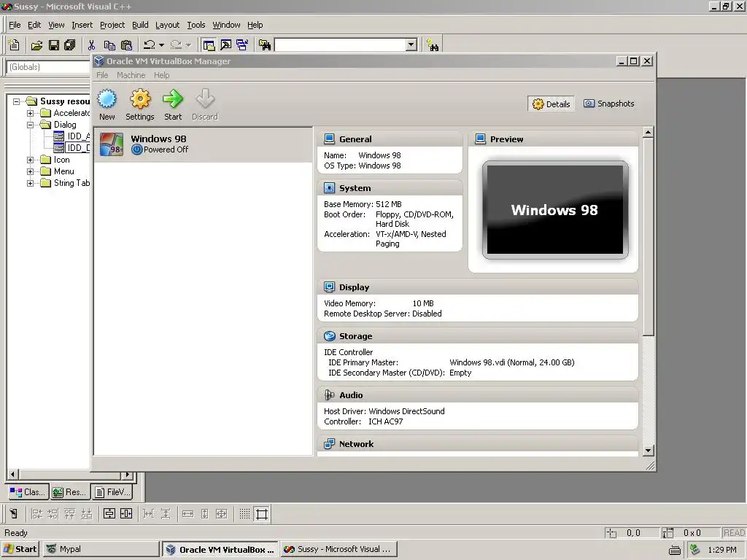Click New VM icon in VirtualBox

(x=107, y=99)
